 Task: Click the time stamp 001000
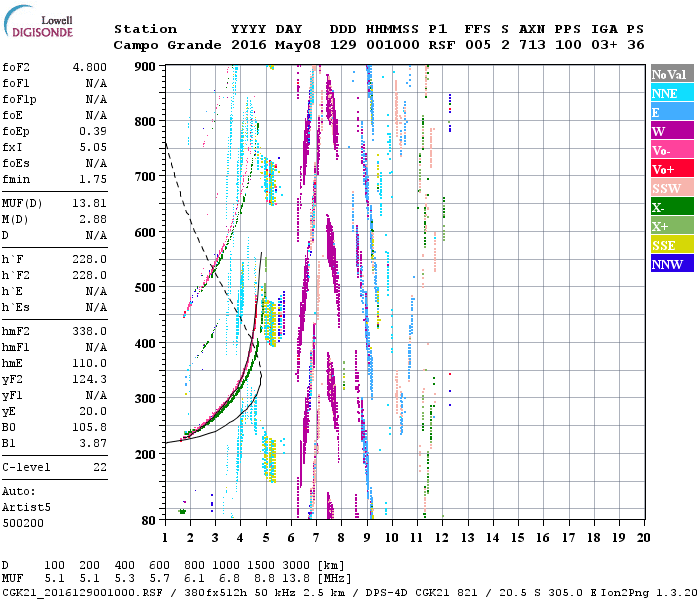(x=393, y=45)
